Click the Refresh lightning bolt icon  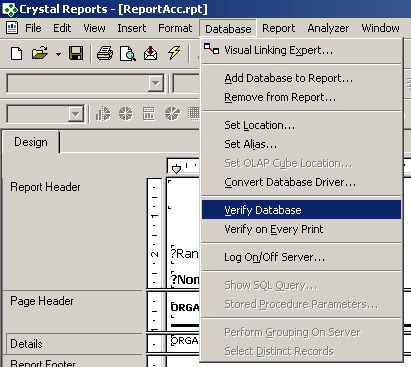click(x=174, y=53)
